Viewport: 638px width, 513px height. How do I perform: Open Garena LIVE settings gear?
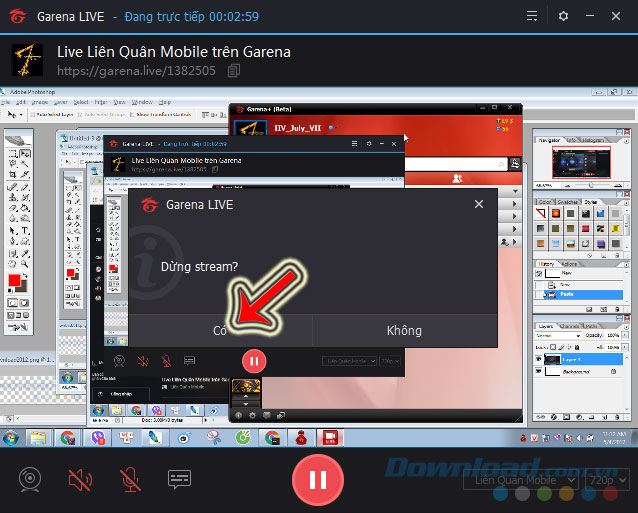(x=563, y=16)
